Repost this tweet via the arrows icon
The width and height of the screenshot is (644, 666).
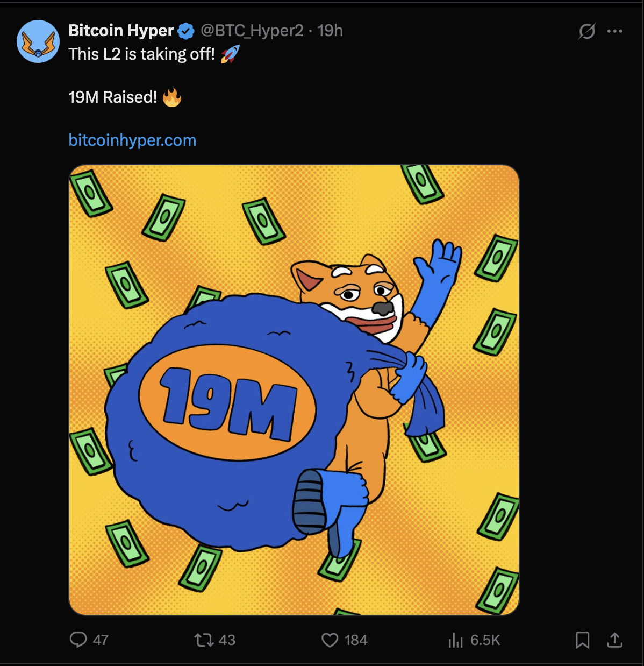tap(204, 640)
